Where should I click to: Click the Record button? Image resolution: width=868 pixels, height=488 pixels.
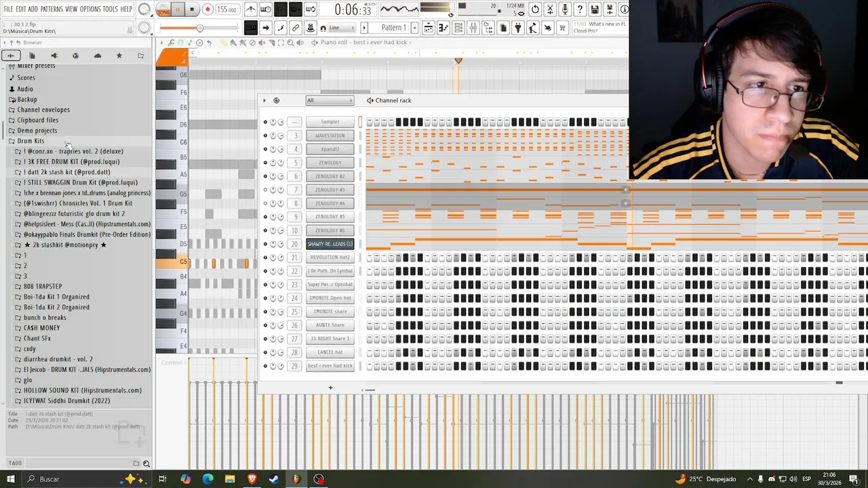coord(208,9)
